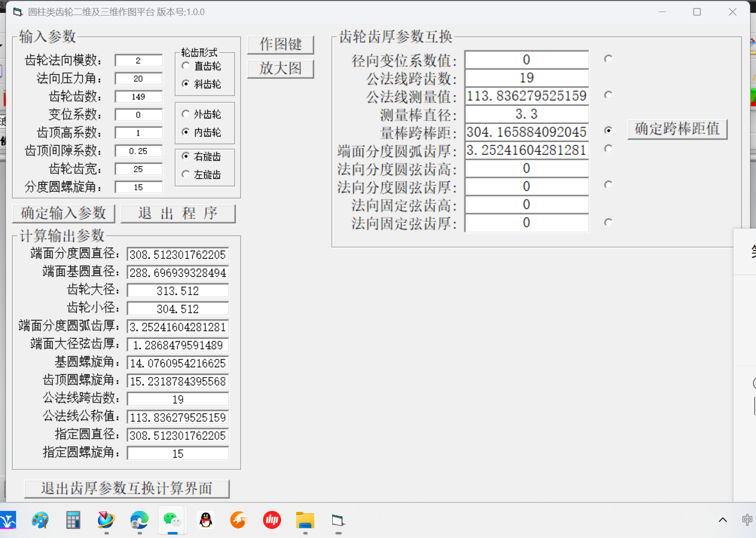Select the 直齿轮 radio option
The width and height of the screenshot is (756, 538).
(186, 66)
